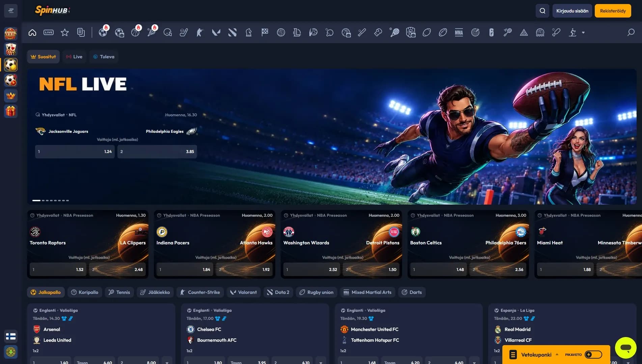Open the header search button
This screenshot has height=364, width=642.
[542, 11]
